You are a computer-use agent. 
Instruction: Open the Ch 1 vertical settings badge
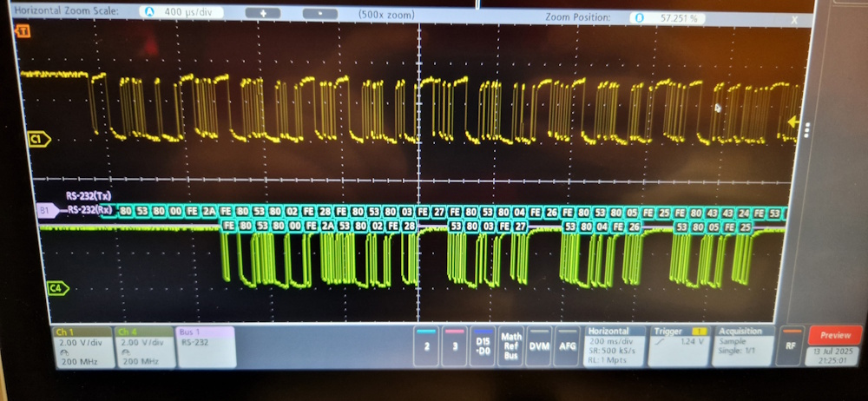82,347
